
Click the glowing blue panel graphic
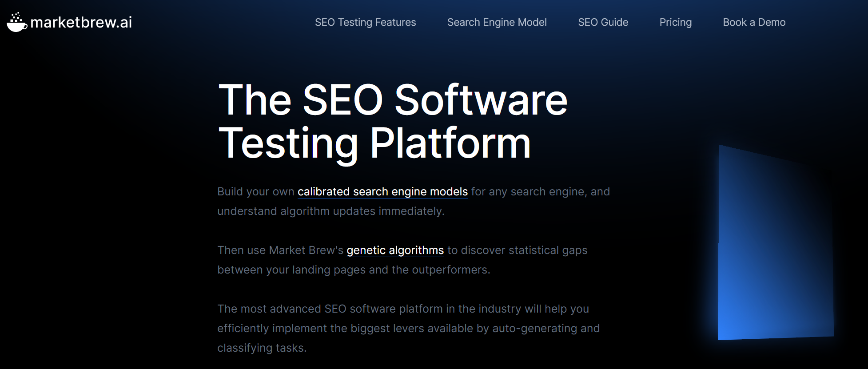(775, 249)
